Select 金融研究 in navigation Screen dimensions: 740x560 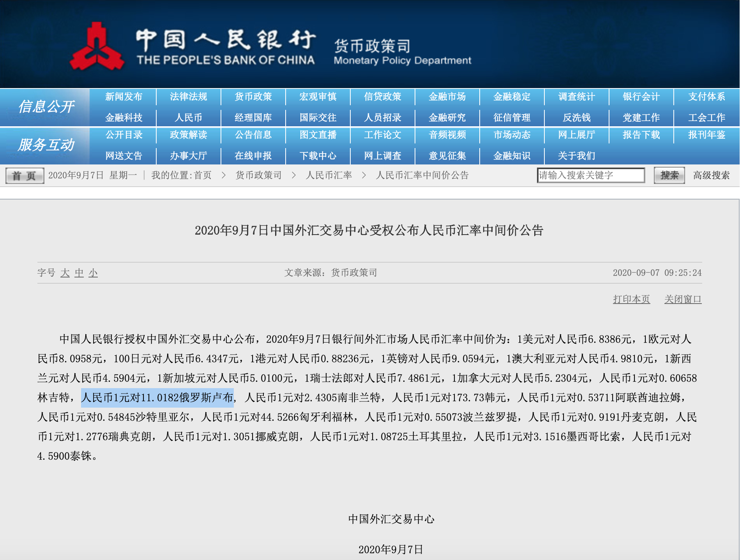(447, 118)
